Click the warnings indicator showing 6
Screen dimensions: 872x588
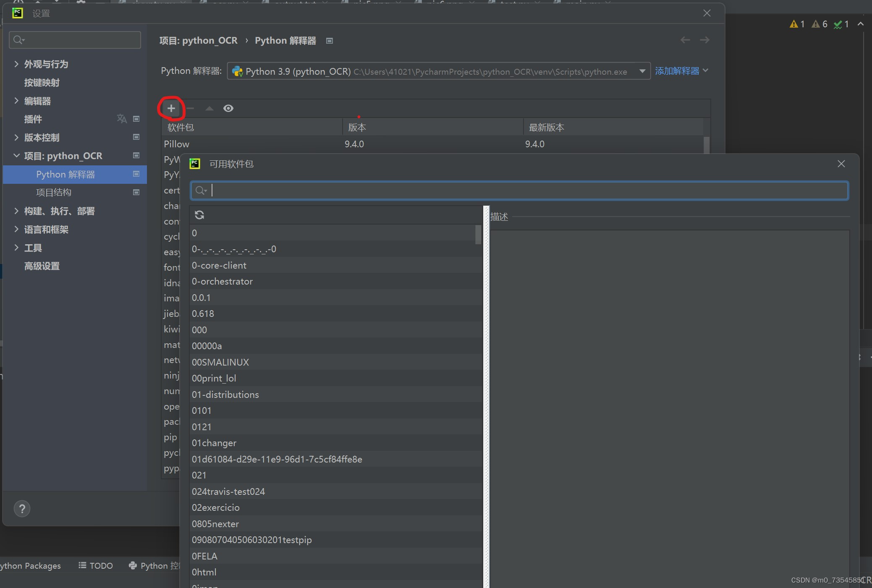pyautogui.click(x=820, y=24)
